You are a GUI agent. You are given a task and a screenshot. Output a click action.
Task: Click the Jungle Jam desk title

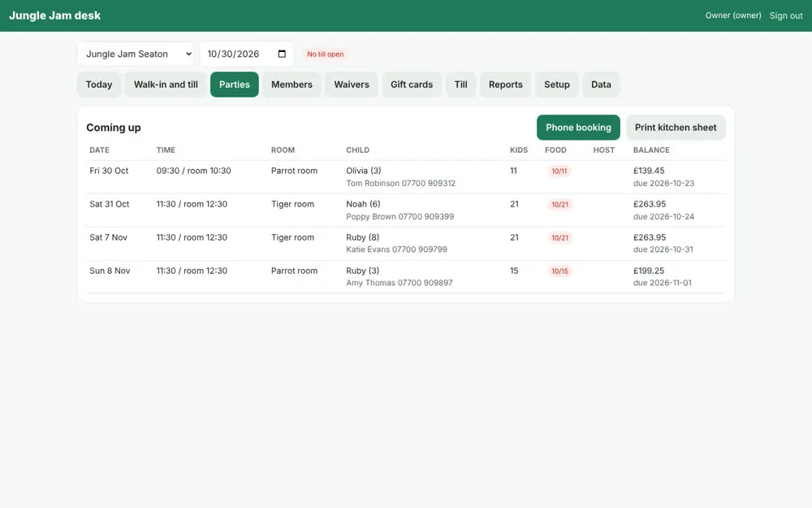(x=55, y=15)
